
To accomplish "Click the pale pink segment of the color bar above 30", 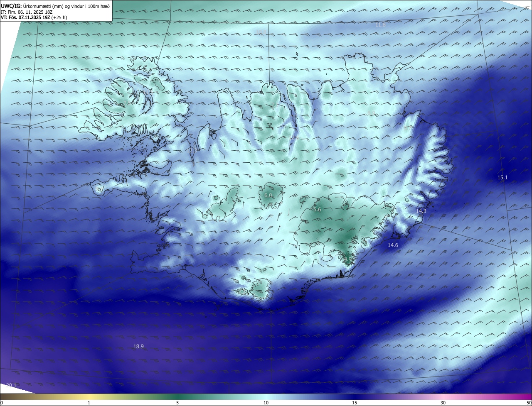I will (x=443, y=396).
